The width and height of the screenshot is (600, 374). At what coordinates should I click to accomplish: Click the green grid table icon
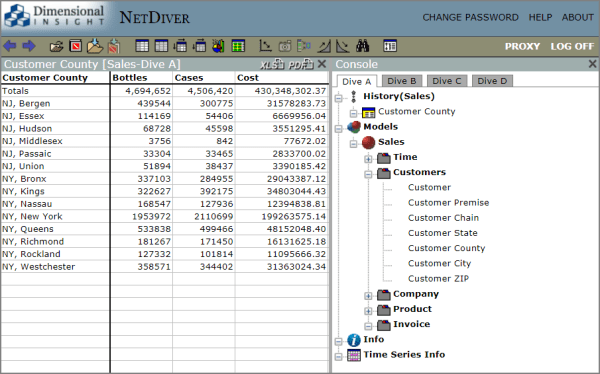[x=238, y=46]
